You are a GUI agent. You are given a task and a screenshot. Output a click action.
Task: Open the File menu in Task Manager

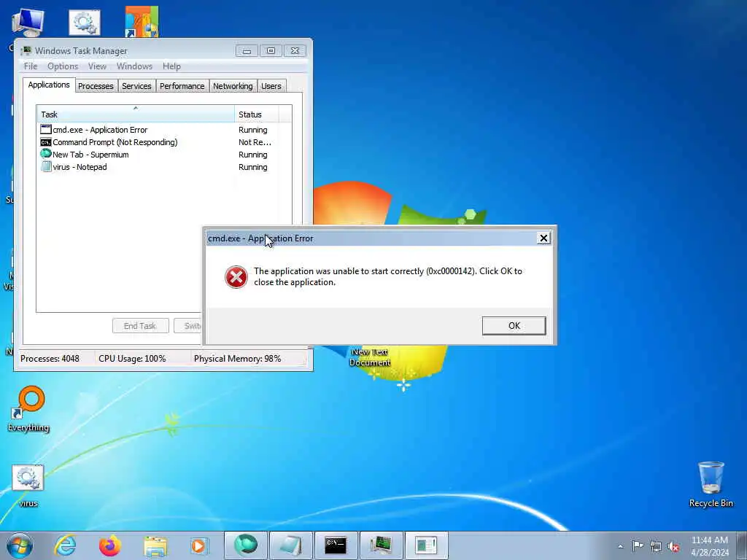point(31,66)
